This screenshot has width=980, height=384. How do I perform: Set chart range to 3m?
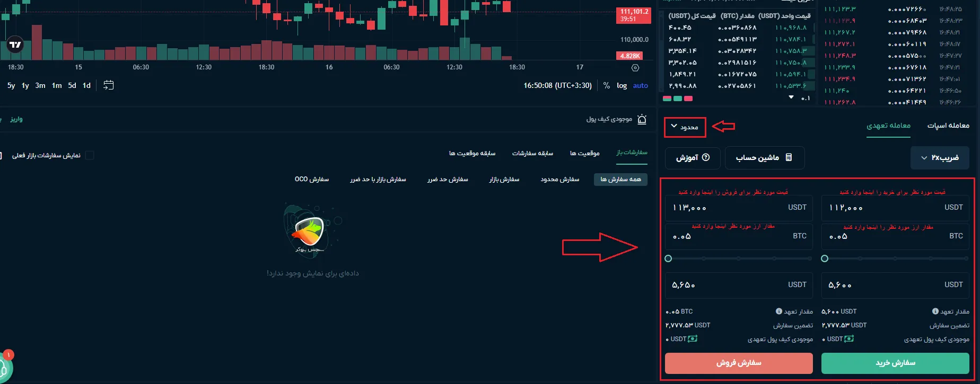(40, 85)
